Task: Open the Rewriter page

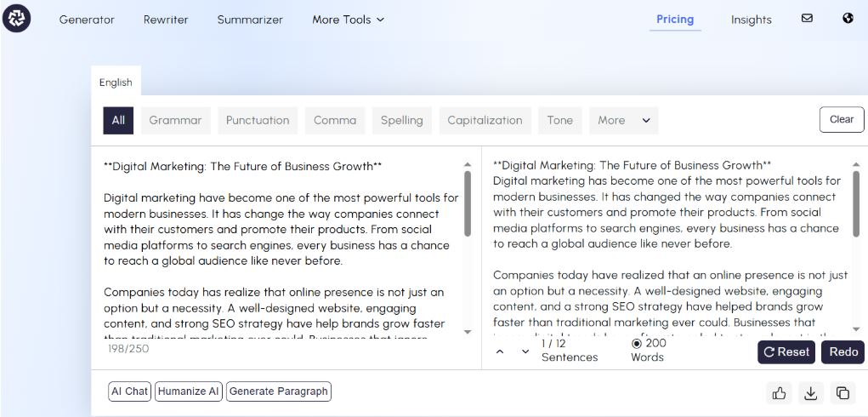Action: tap(166, 20)
